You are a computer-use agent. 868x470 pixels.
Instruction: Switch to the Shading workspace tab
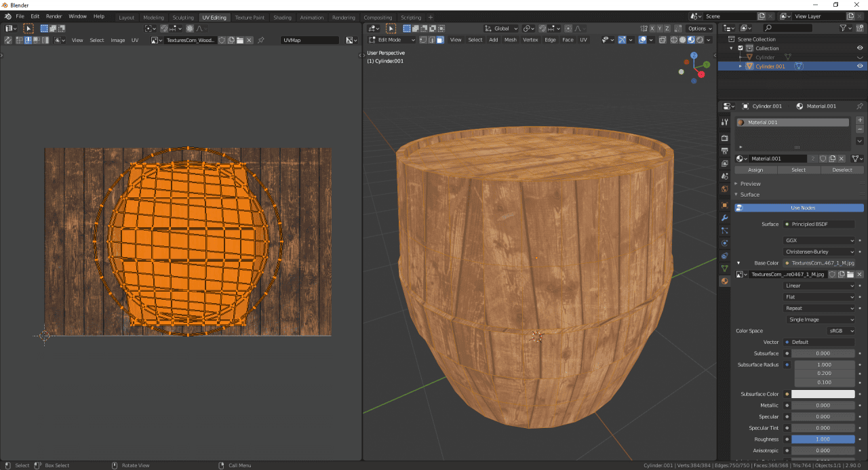282,17
